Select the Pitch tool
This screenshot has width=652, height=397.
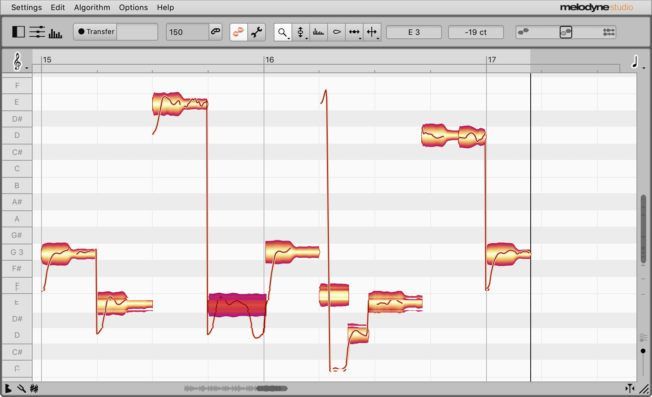click(x=300, y=32)
